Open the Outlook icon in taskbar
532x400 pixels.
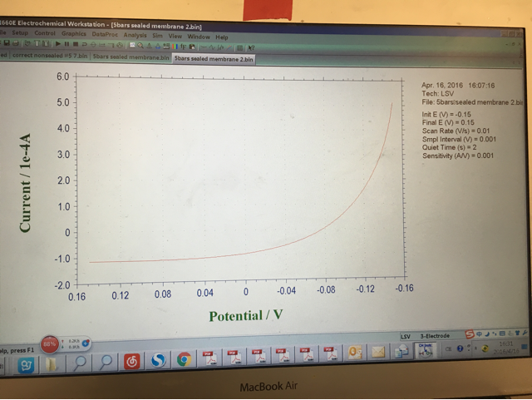(354, 353)
